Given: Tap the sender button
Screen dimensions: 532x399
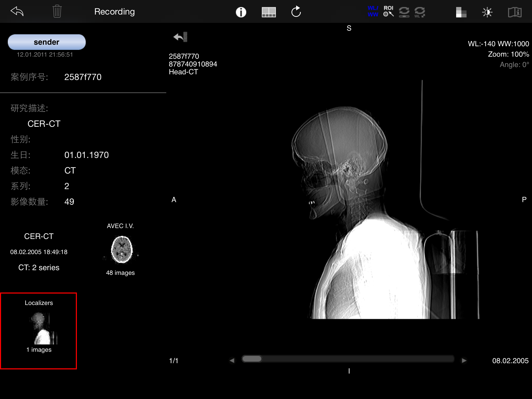Looking at the screenshot, I should [x=47, y=42].
